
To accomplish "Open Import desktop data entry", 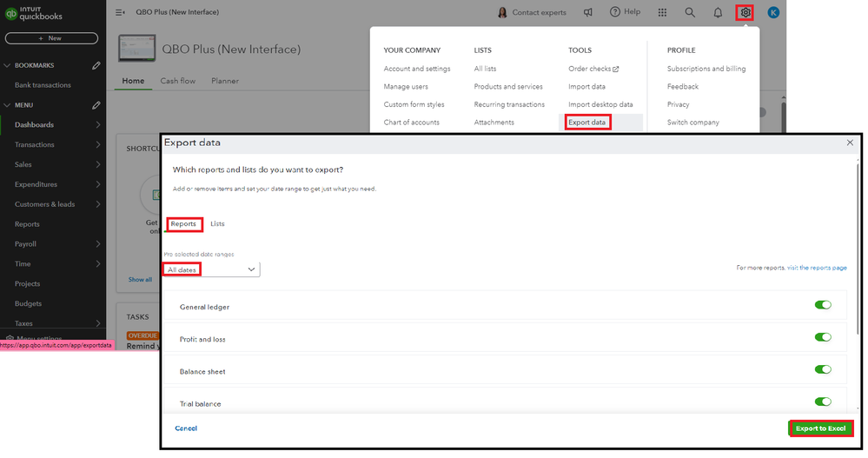I will [600, 104].
